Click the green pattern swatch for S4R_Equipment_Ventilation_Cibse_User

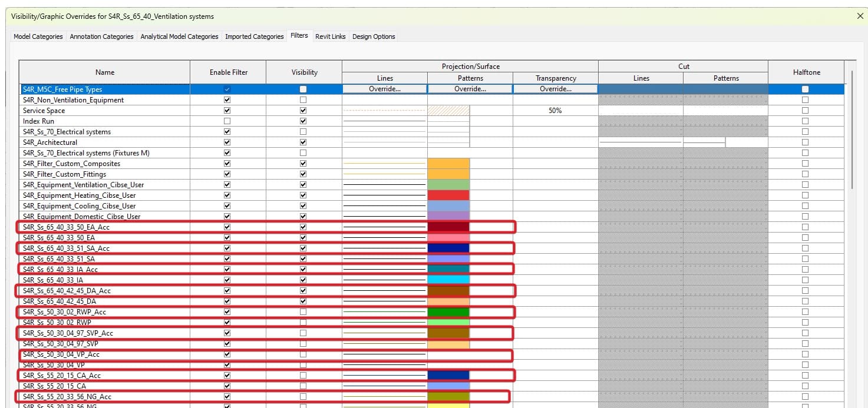coord(448,185)
